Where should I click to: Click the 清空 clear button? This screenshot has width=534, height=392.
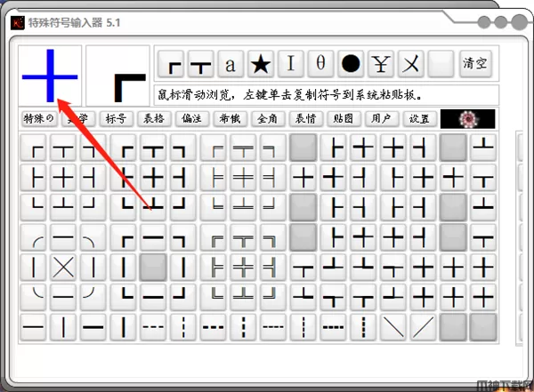point(475,64)
